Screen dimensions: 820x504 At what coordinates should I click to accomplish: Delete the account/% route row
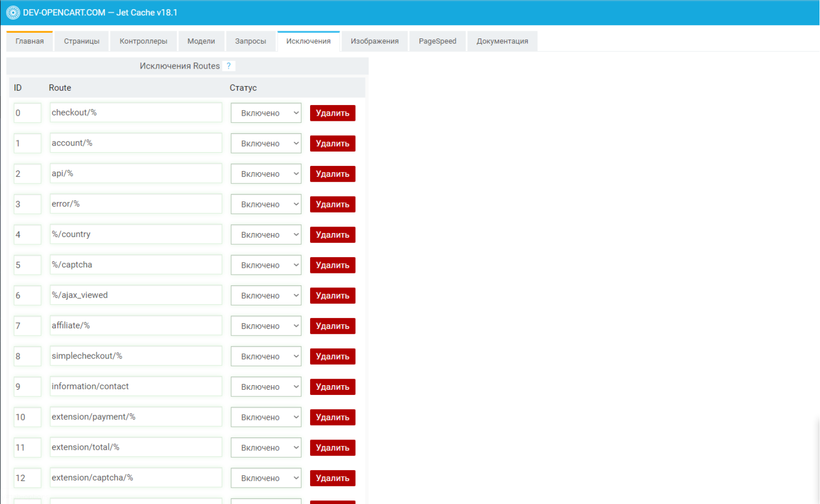point(333,143)
